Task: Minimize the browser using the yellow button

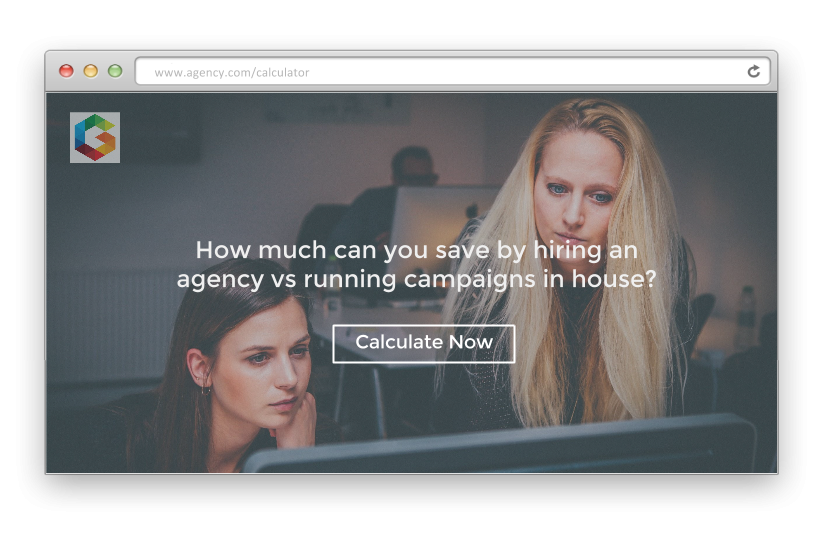Action: 91,71
